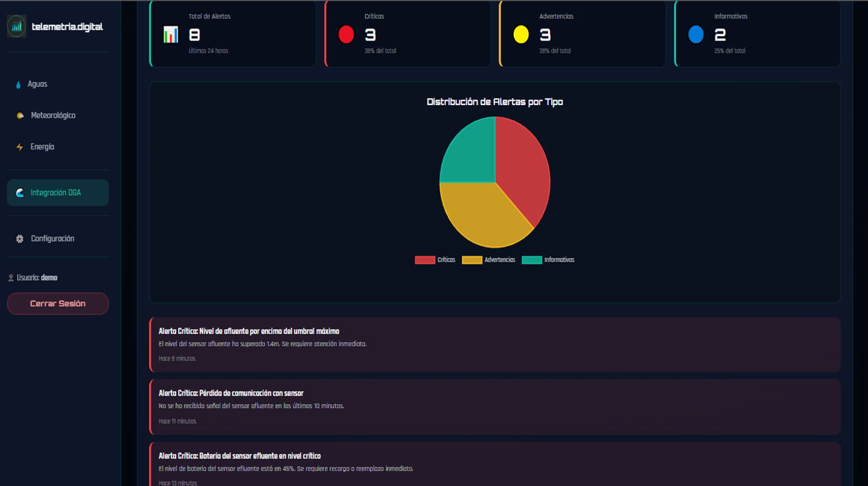Click the Integración DGA globe icon

[19, 193]
